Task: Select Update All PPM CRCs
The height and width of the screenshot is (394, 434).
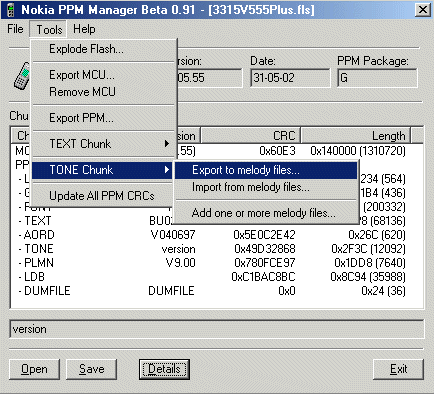Action: [103, 196]
